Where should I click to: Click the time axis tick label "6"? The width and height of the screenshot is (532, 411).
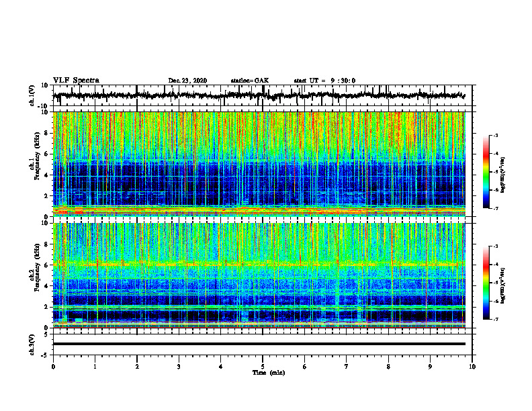(x=305, y=367)
